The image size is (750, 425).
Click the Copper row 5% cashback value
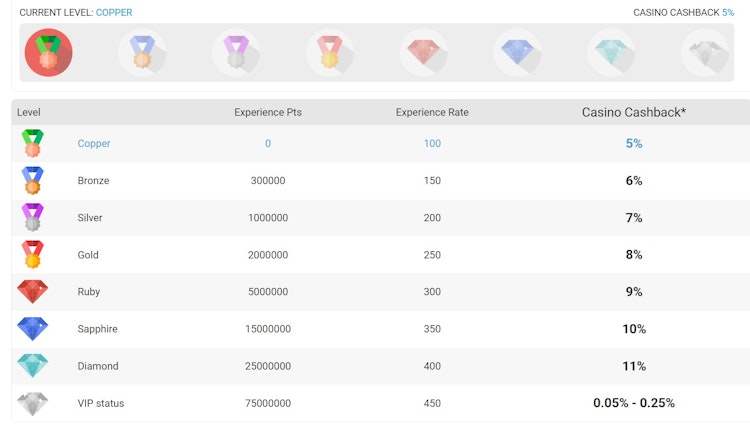(x=634, y=144)
